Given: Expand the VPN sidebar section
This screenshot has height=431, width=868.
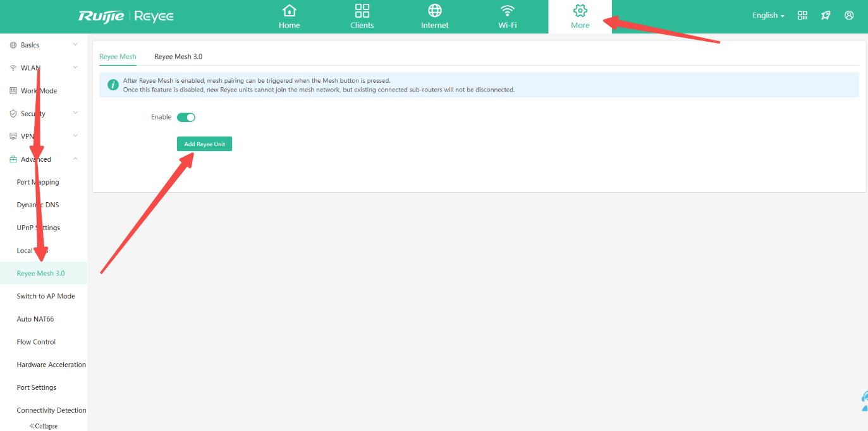Looking at the screenshot, I should pos(44,136).
